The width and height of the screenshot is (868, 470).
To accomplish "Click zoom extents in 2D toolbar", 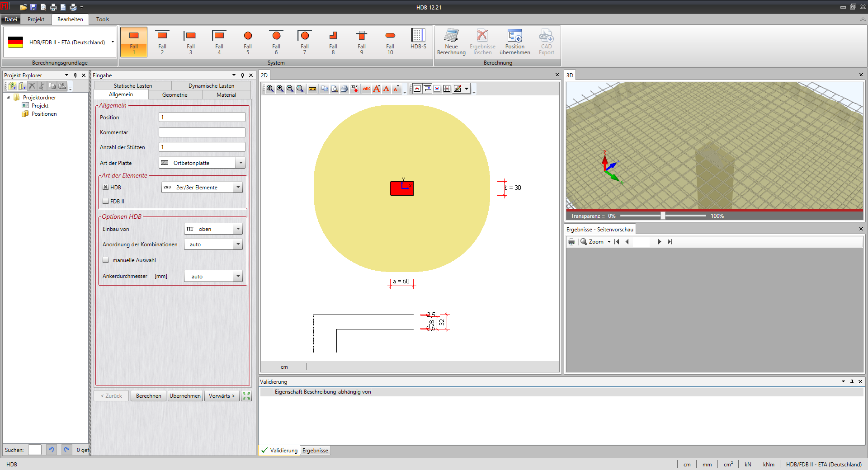I will click(270, 89).
